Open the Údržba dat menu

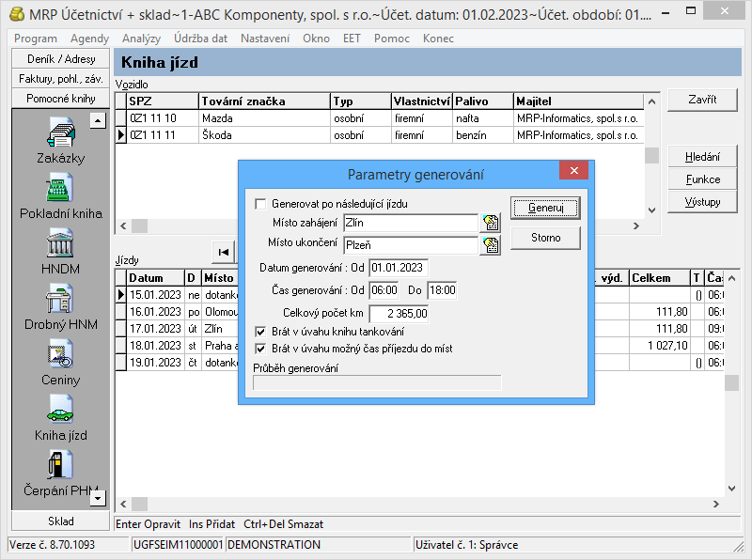[x=200, y=39]
